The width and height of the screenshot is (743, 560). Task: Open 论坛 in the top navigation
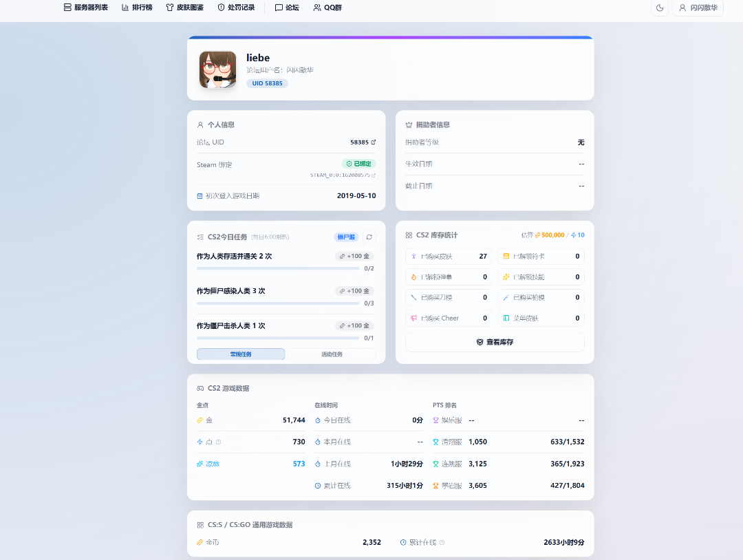pos(287,8)
